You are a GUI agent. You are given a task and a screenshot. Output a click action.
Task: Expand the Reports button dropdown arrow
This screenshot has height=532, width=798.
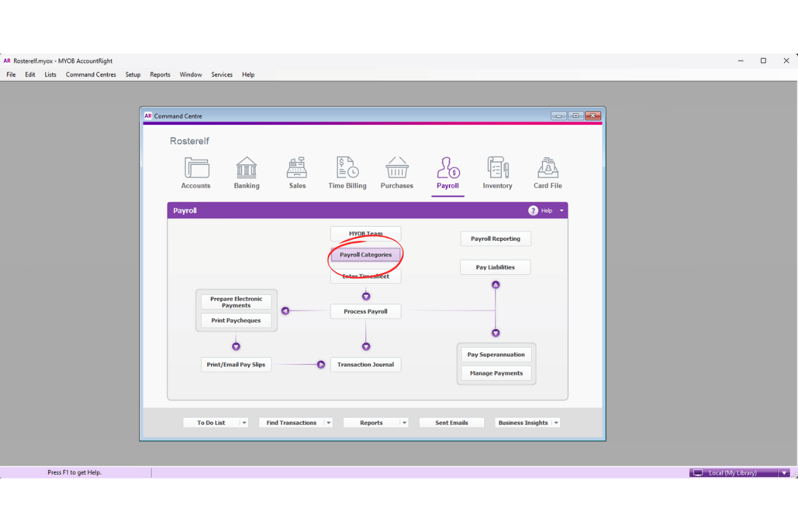pos(404,423)
